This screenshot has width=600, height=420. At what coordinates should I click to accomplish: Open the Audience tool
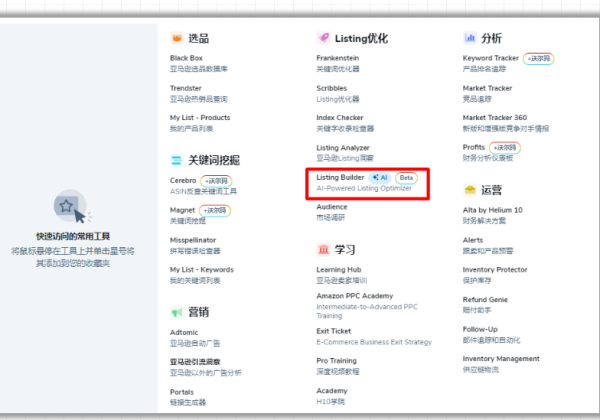click(332, 207)
